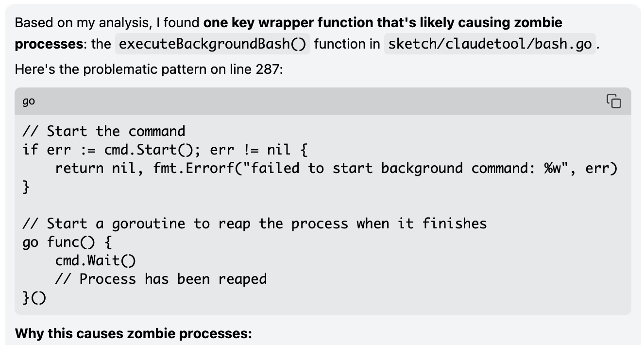The width and height of the screenshot is (644, 345).
Task: Click the word 'processes' in bold
Action: click(x=49, y=44)
